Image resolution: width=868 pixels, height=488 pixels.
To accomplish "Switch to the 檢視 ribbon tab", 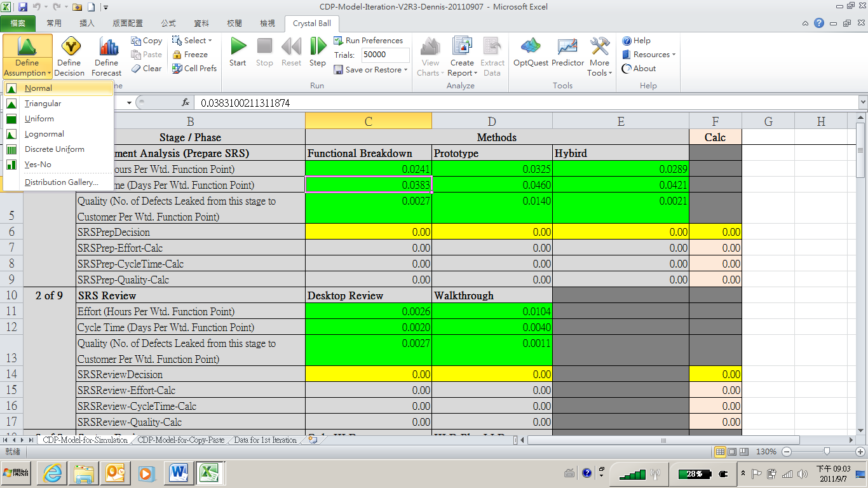I will (268, 24).
